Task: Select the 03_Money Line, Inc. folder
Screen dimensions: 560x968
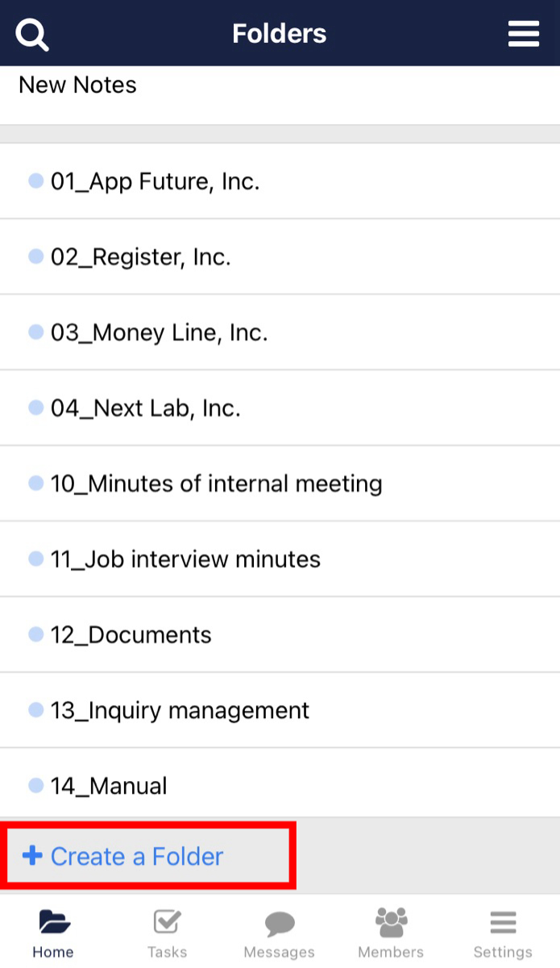Action: (159, 333)
